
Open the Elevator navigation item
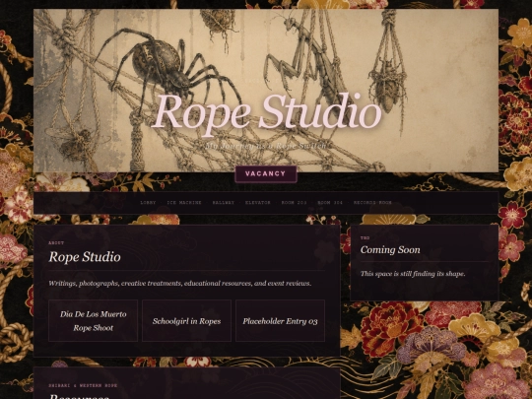258,203
